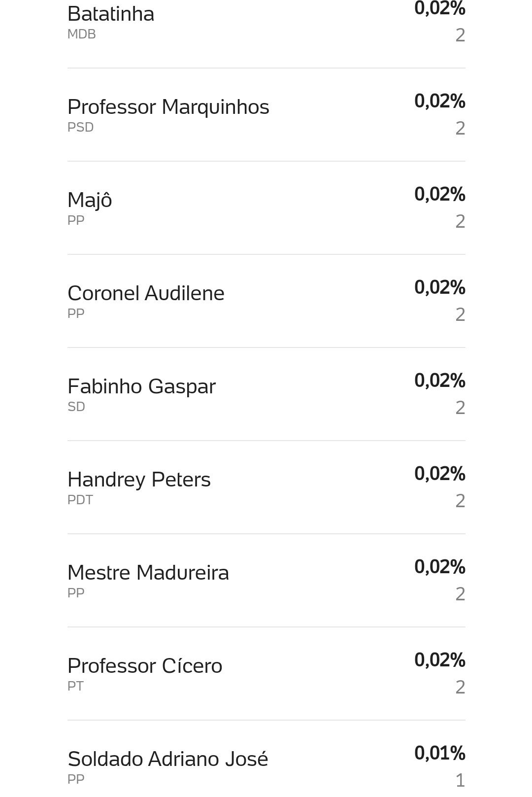Click the vote count for Handrey Peters
The image size is (532, 797).
point(460,501)
